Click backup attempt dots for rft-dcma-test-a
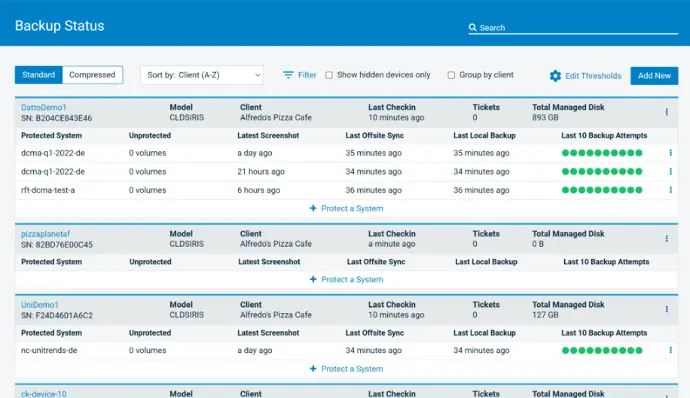 coord(602,190)
